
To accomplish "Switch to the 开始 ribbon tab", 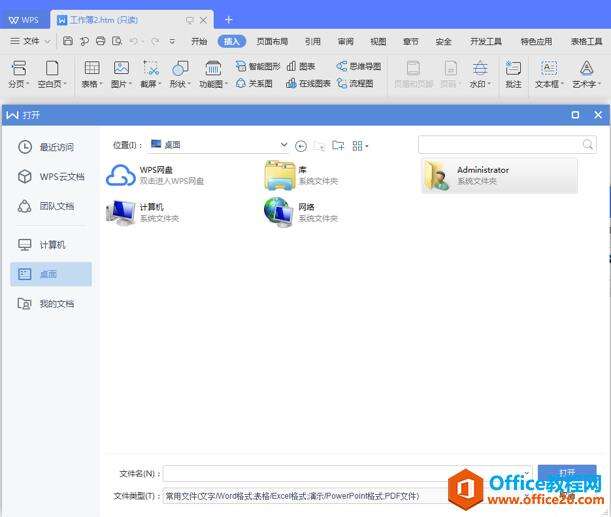I will pyautogui.click(x=199, y=41).
